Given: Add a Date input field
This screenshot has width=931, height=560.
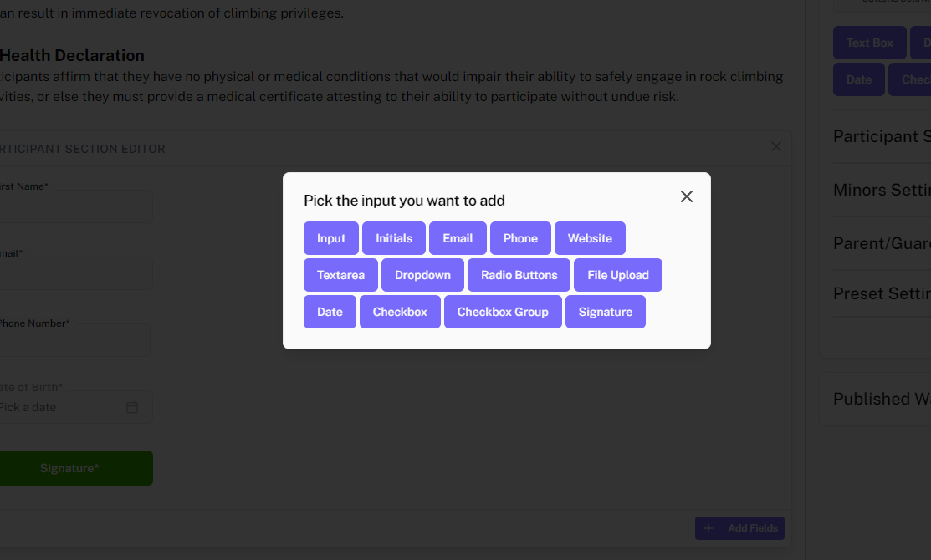Looking at the screenshot, I should click(330, 312).
